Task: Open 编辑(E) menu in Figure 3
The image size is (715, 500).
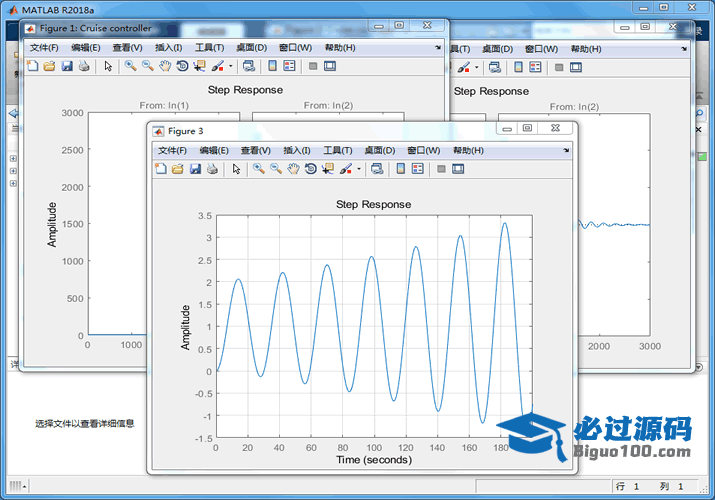Action: [214, 150]
